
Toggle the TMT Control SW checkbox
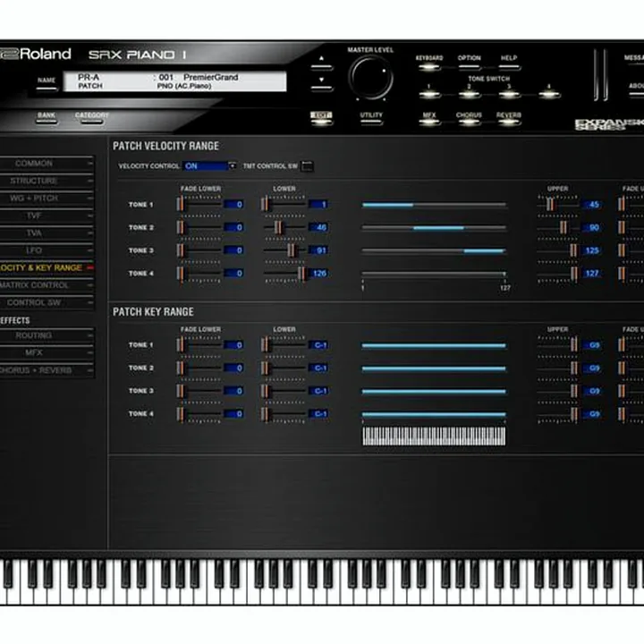(307, 166)
